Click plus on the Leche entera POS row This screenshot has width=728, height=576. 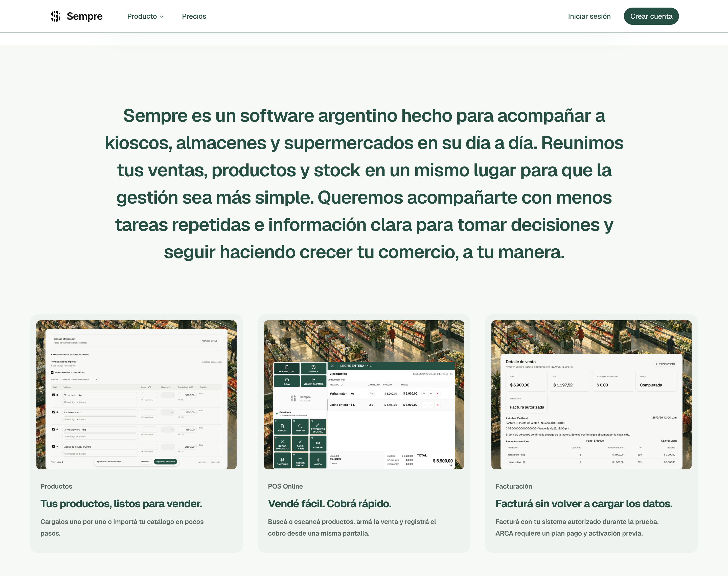click(431, 405)
